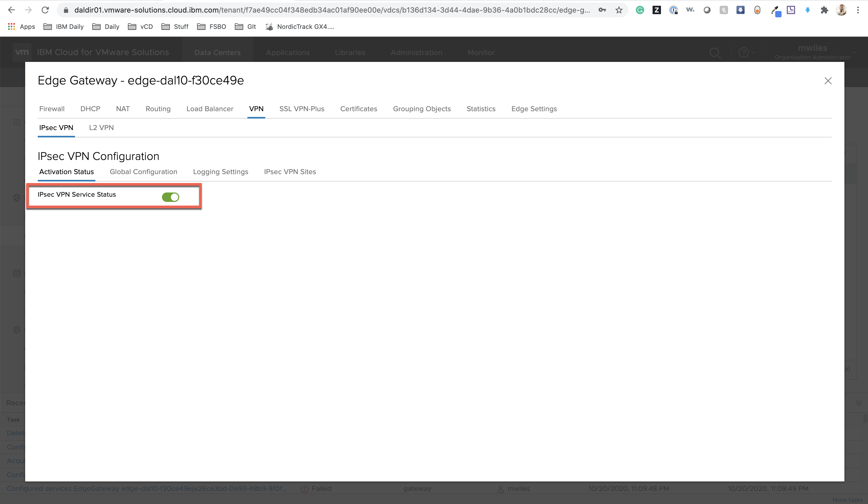Select the Global Configuration tab
The height and width of the screenshot is (504, 868).
[x=143, y=172]
